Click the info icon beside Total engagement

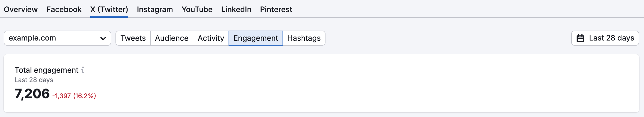point(83,70)
